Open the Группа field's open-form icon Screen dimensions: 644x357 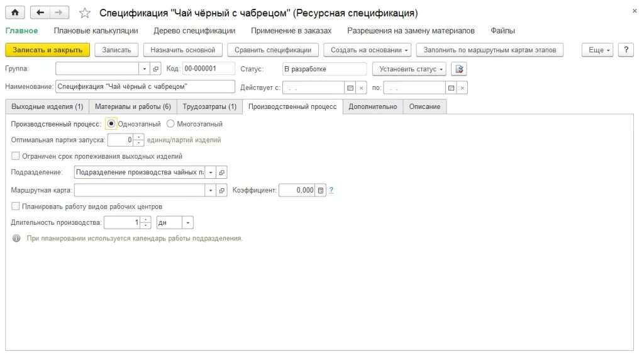point(156,69)
